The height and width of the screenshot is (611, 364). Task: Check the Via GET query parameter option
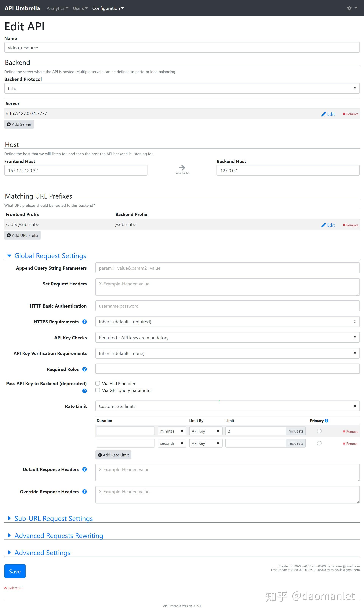(x=98, y=390)
